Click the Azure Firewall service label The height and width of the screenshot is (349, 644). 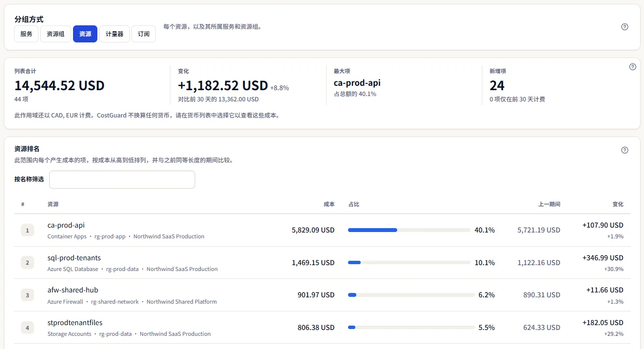(x=65, y=302)
